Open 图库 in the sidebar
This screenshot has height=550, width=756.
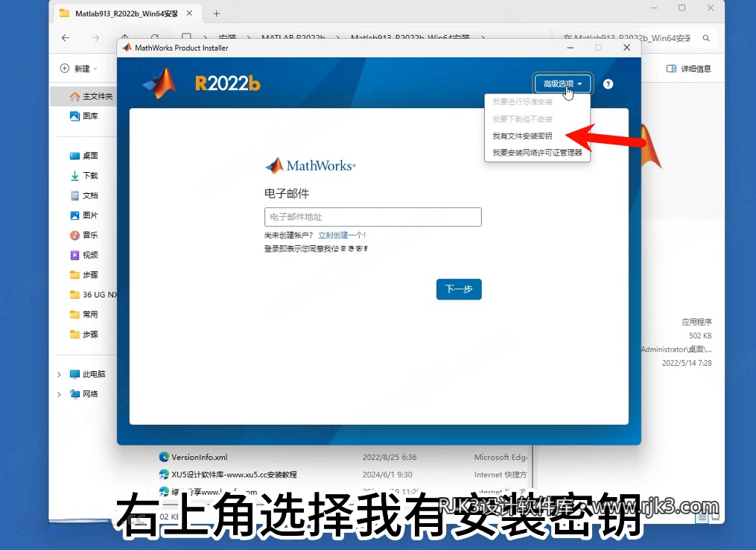[84, 116]
